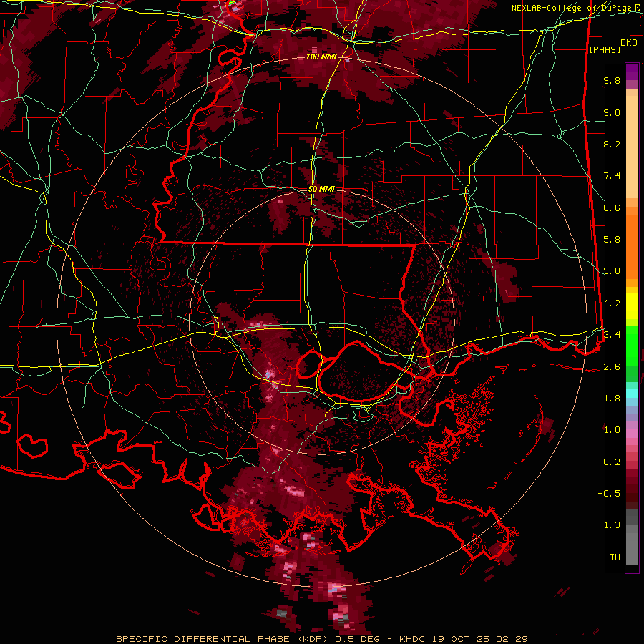The height and width of the screenshot is (644, 644).
Task: Click the "TH" label on the scale
Action: coord(615,557)
